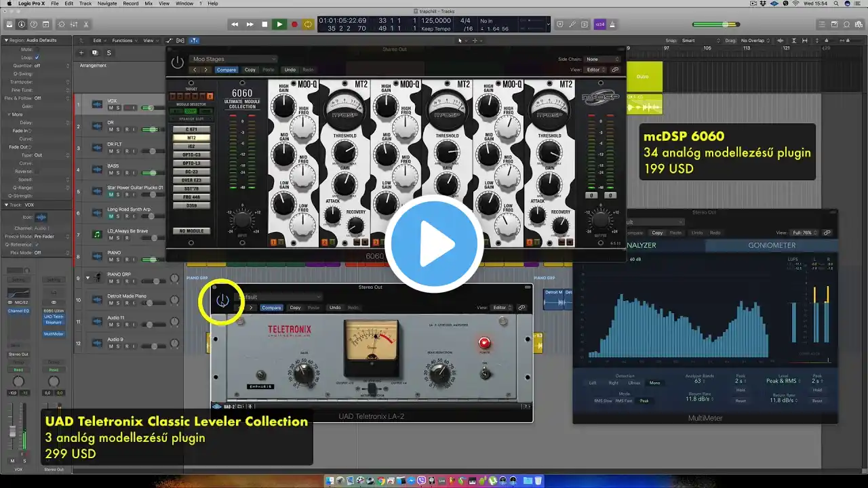Switch to the Goniometer tab in MultiMeter

coord(772,245)
